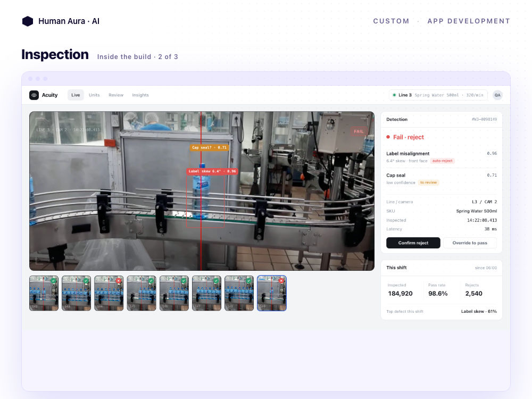532x399 pixels.
Task: Click the APP DEVELOPMENT header label
Action: point(469,21)
